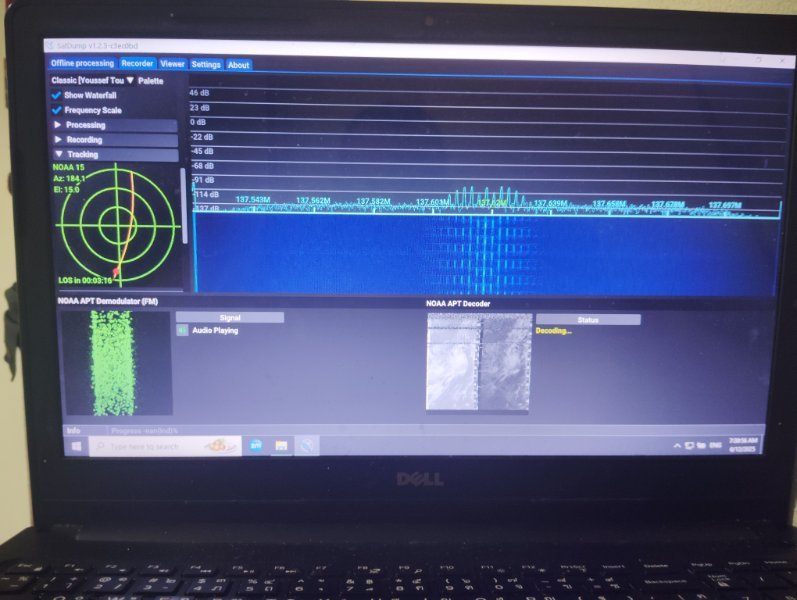Click the Audio Playing label
797x600 pixels.
[215, 331]
